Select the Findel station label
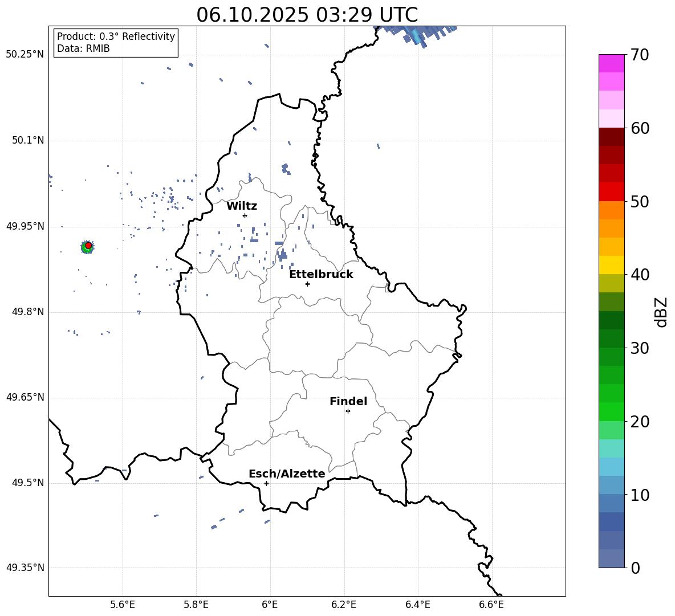 pyautogui.click(x=348, y=401)
